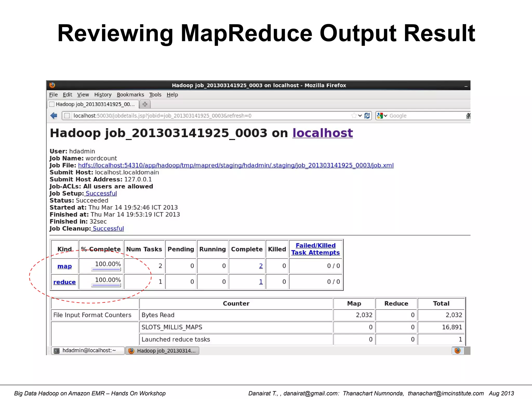Open the View menu

[x=83, y=95]
